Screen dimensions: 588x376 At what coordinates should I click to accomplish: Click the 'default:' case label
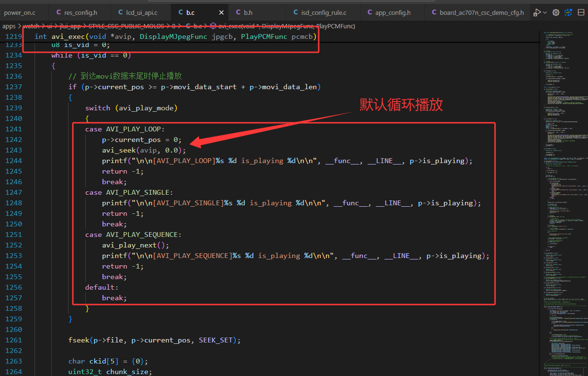102,287
